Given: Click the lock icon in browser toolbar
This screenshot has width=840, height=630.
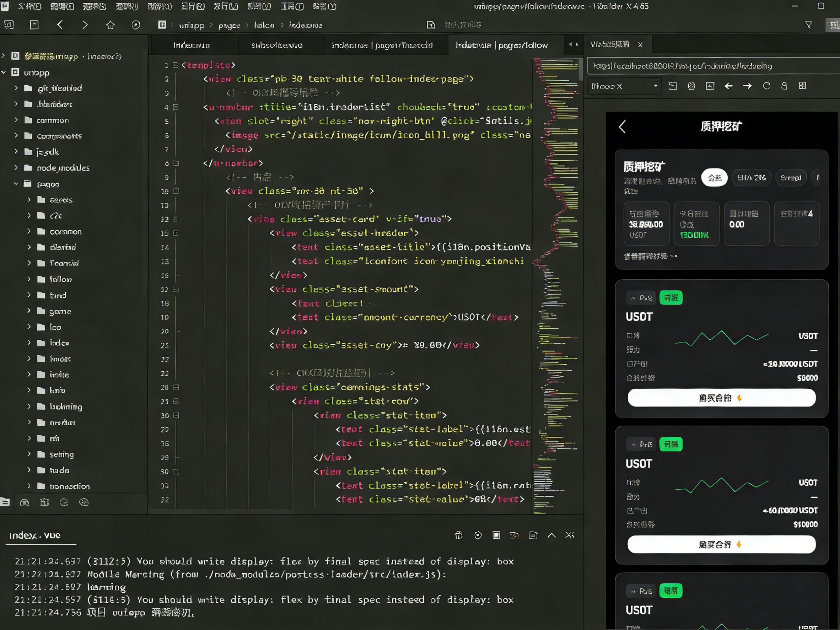Looking at the screenshot, I should [784, 86].
